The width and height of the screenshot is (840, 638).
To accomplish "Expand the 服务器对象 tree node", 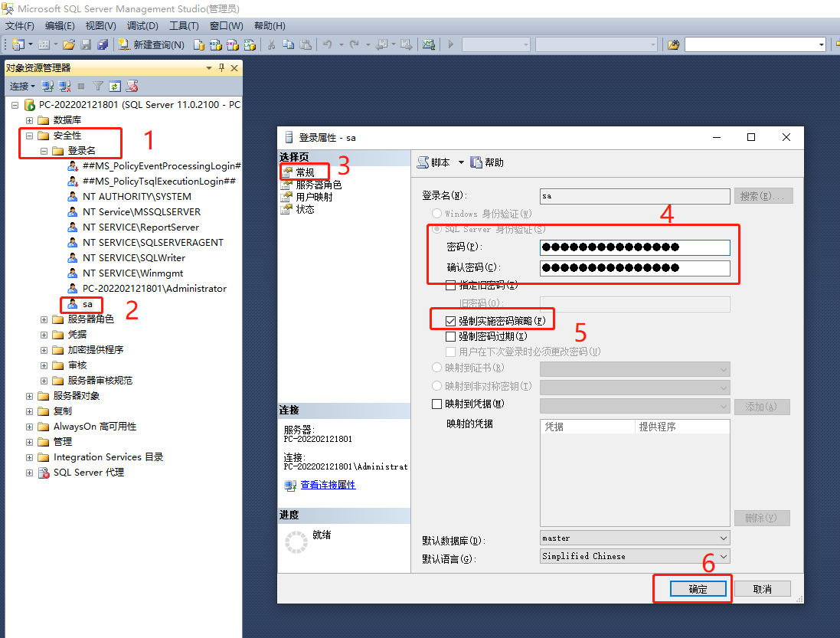I will click(29, 397).
